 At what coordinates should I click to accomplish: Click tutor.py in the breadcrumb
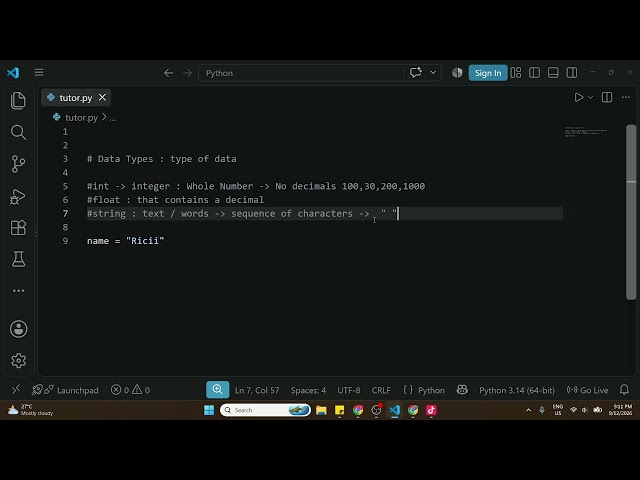click(x=81, y=118)
